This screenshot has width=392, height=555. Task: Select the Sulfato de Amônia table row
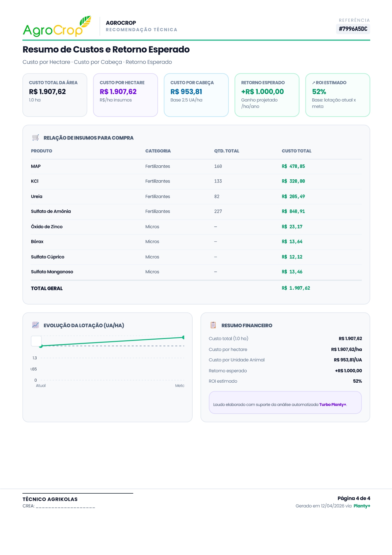(x=196, y=212)
